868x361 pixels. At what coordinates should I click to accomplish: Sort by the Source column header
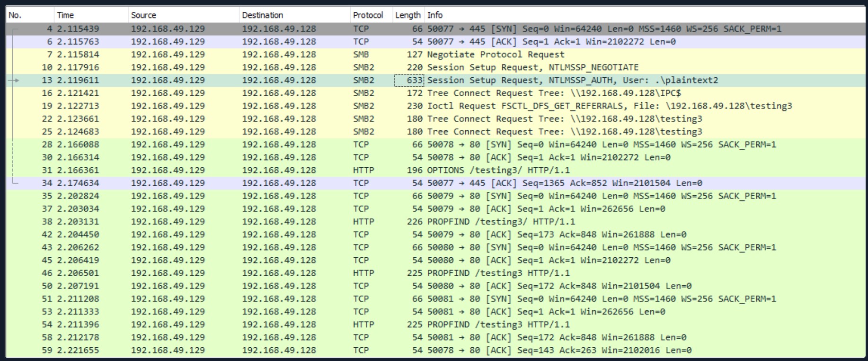pos(184,15)
